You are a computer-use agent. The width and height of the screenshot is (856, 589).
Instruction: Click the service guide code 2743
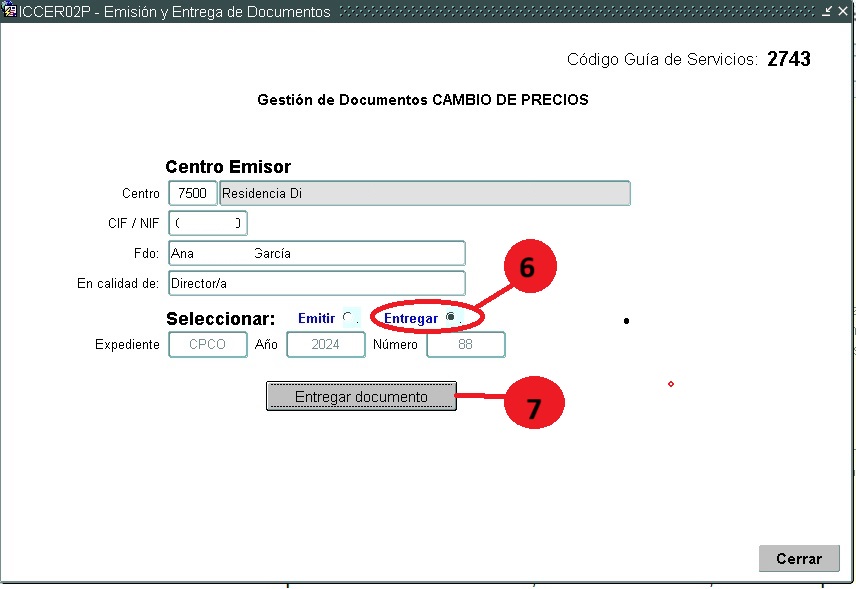click(x=788, y=59)
